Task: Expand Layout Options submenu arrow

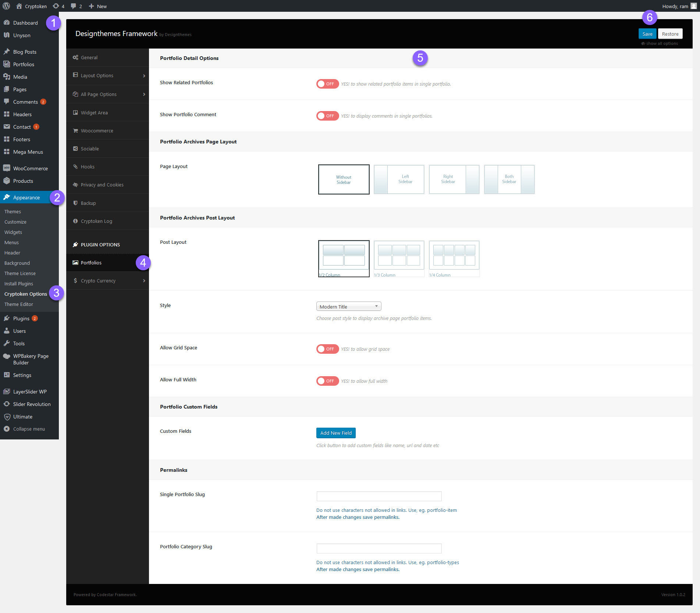Action: pos(144,76)
